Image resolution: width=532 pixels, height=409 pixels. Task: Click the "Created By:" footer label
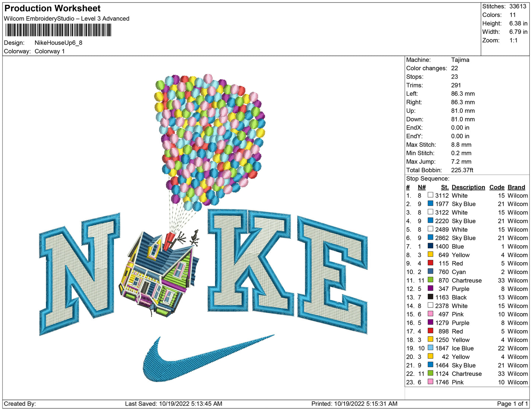click(x=20, y=403)
